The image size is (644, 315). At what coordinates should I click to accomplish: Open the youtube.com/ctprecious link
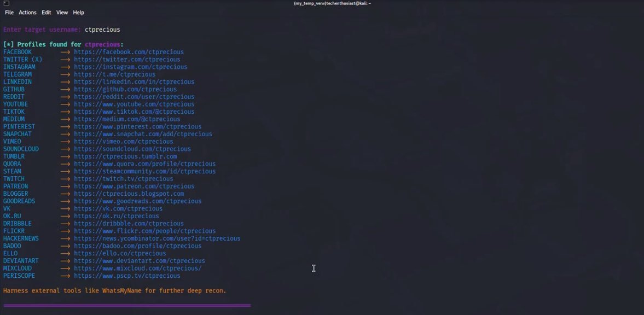pyautogui.click(x=134, y=104)
